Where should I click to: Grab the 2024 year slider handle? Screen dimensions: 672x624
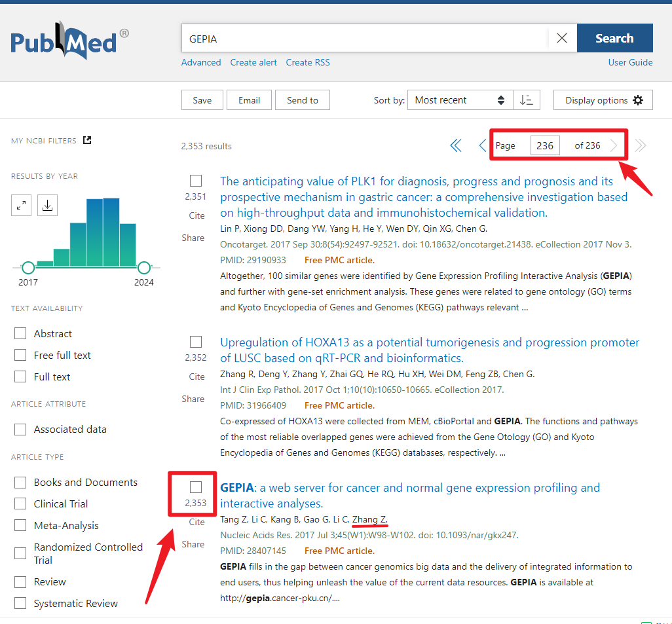[144, 268]
